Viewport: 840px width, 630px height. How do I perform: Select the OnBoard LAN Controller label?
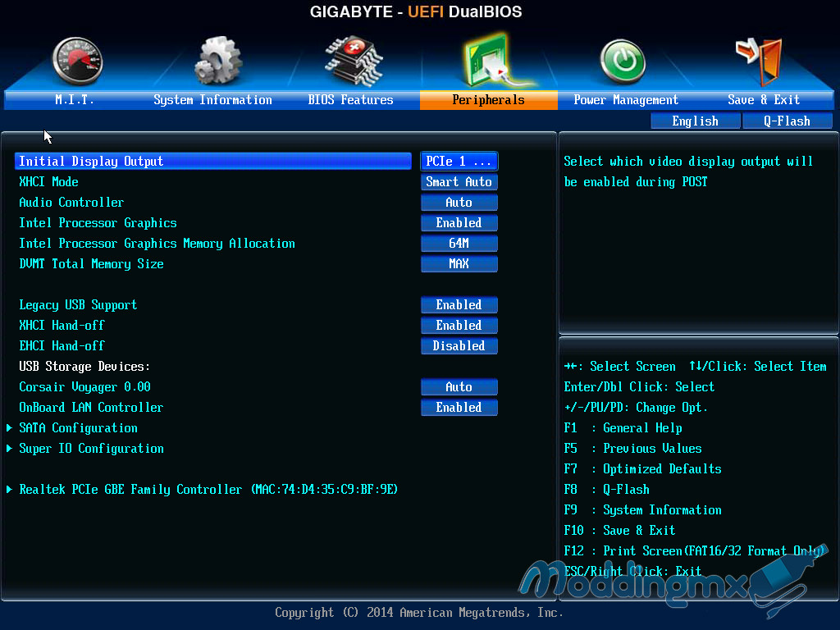click(91, 407)
